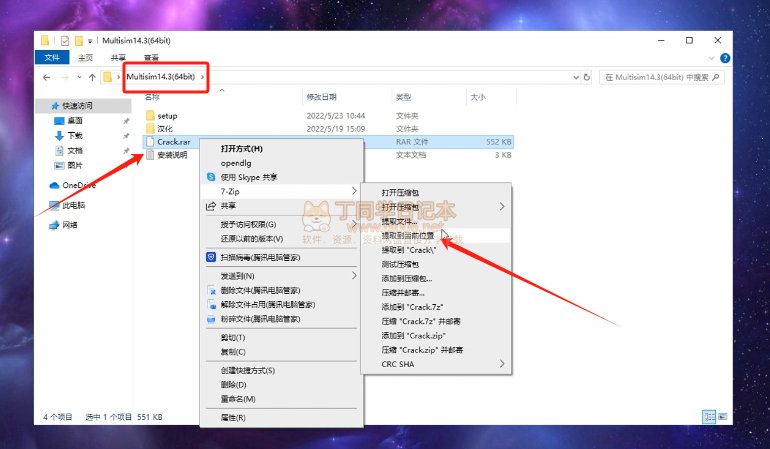Select 提取文件... in 7-Zip submenu
The height and width of the screenshot is (449, 770).
pos(399,221)
